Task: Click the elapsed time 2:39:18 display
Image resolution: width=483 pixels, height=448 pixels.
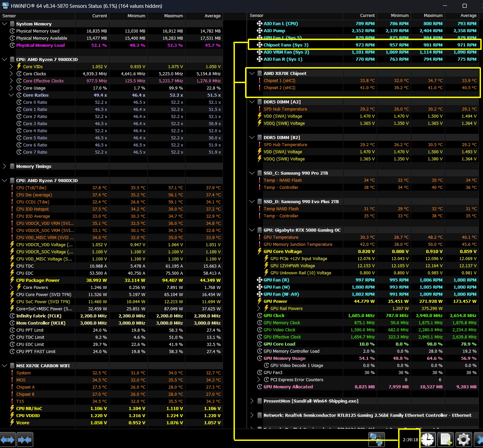Action: click(x=410, y=440)
